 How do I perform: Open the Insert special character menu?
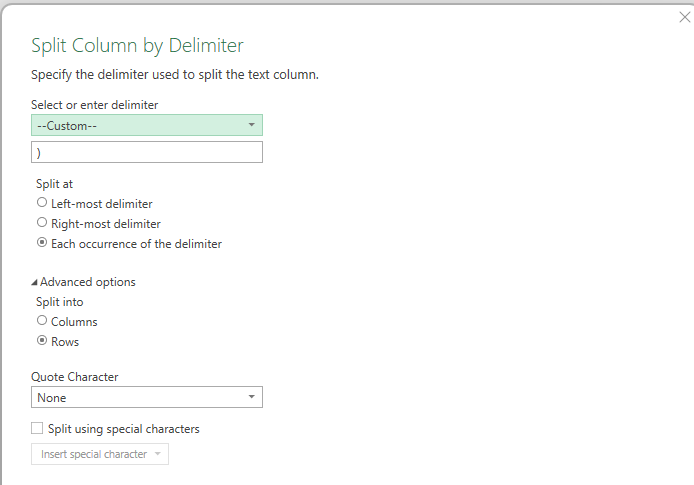100,454
